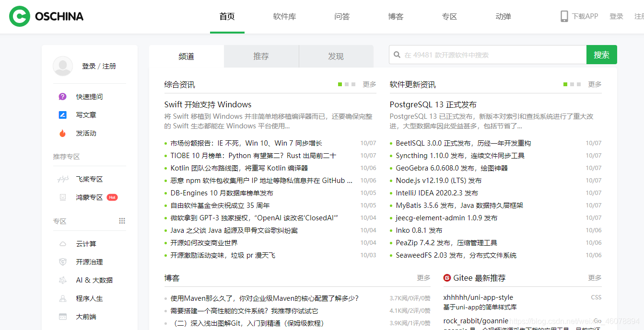The height and width of the screenshot is (330, 644).
Task: Select third pager dot in 综合资讯
Action: point(353,84)
